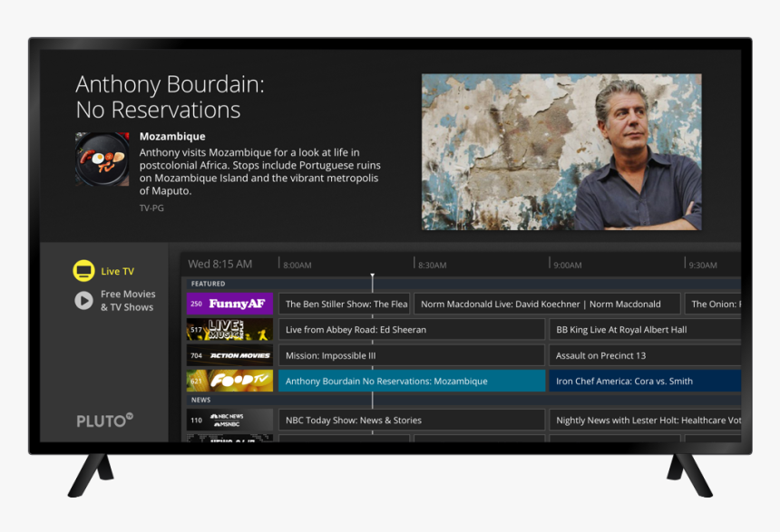This screenshot has width=780, height=532.
Task: Open Free Movies & TV Shows play icon
Action: point(83,301)
